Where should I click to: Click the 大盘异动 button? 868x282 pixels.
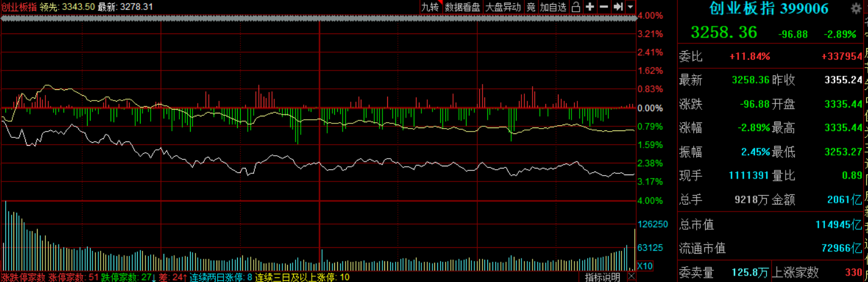[x=503, y=7]
